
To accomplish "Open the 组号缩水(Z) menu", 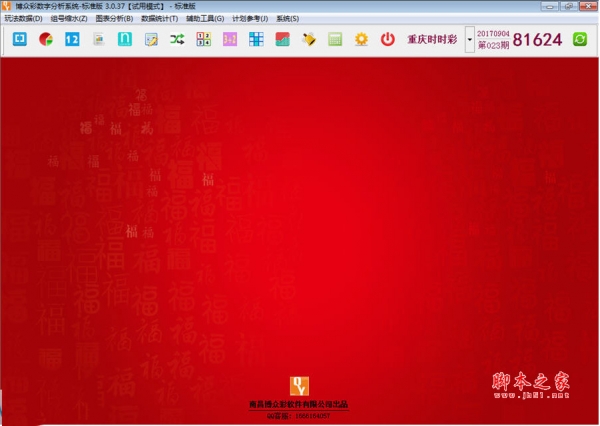I will point(69,18).
